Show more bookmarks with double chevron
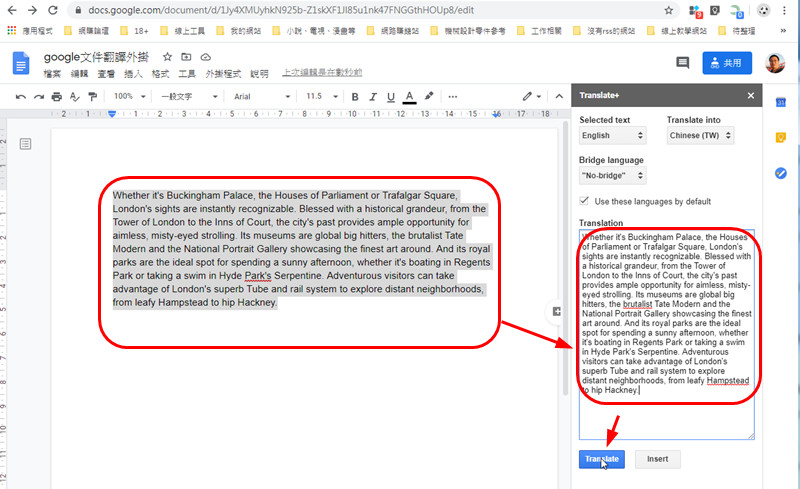Viewport: 800px width, 489px height. click(x=783, y=31)
